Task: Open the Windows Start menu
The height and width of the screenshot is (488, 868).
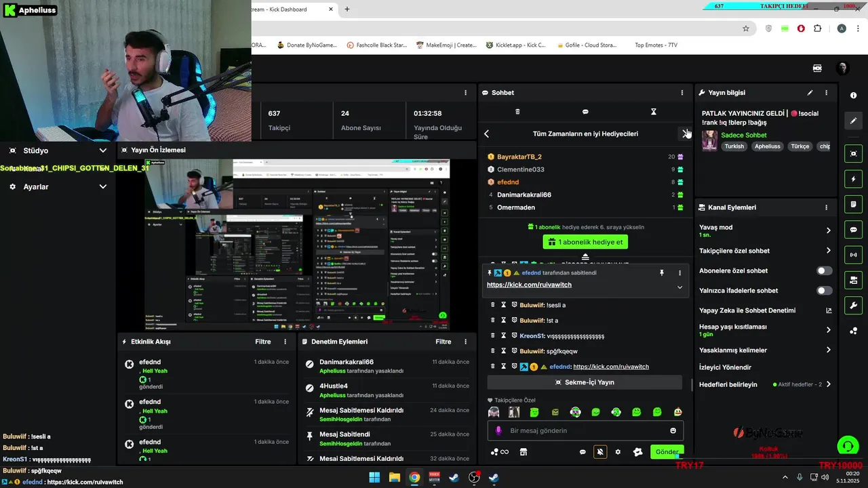Action: tap(374, 477)
